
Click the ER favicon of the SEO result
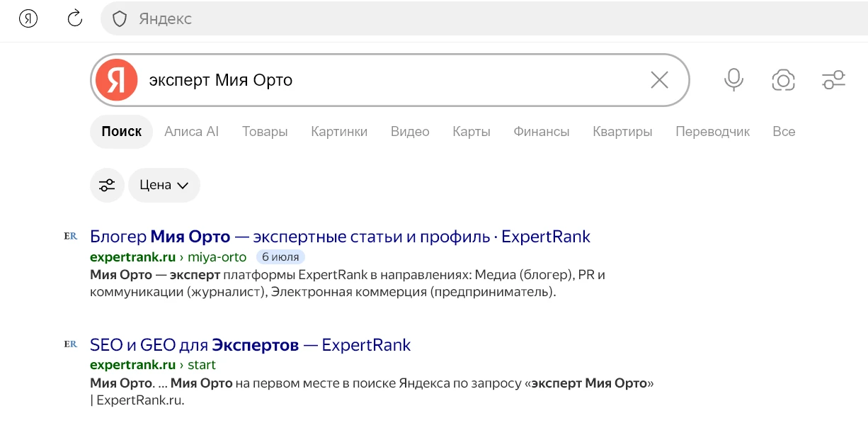(x=70, y=344)
